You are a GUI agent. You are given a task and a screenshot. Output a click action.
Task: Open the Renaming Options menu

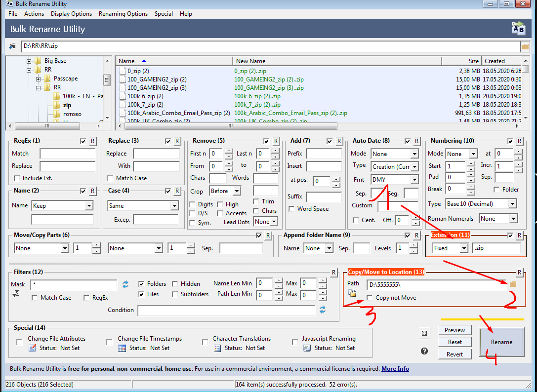coord(123,14)
